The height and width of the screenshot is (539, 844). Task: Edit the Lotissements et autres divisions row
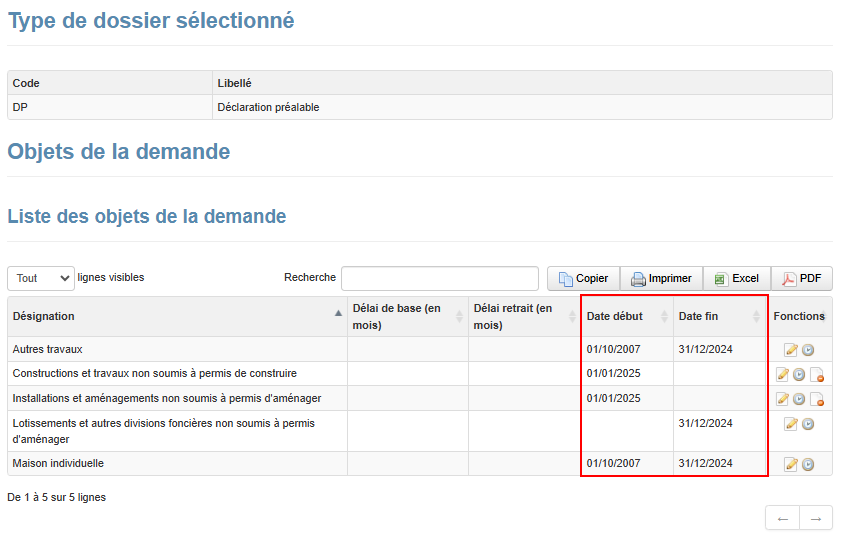coord(791,424)
